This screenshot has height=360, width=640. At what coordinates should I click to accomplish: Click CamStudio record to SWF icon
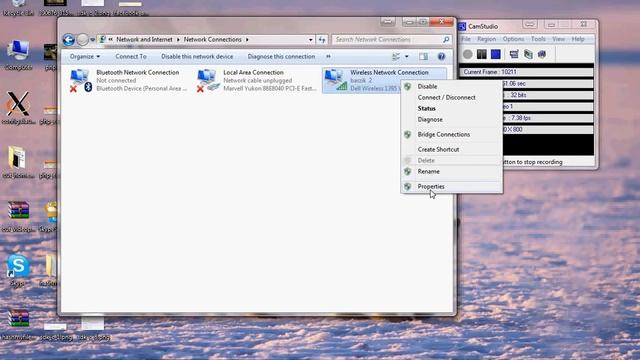542,54
